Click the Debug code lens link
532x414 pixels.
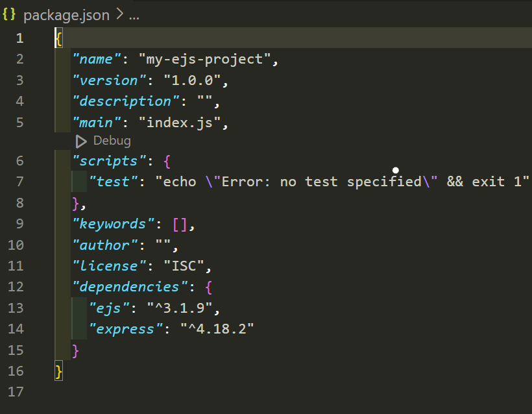click(x=112, y=141)
